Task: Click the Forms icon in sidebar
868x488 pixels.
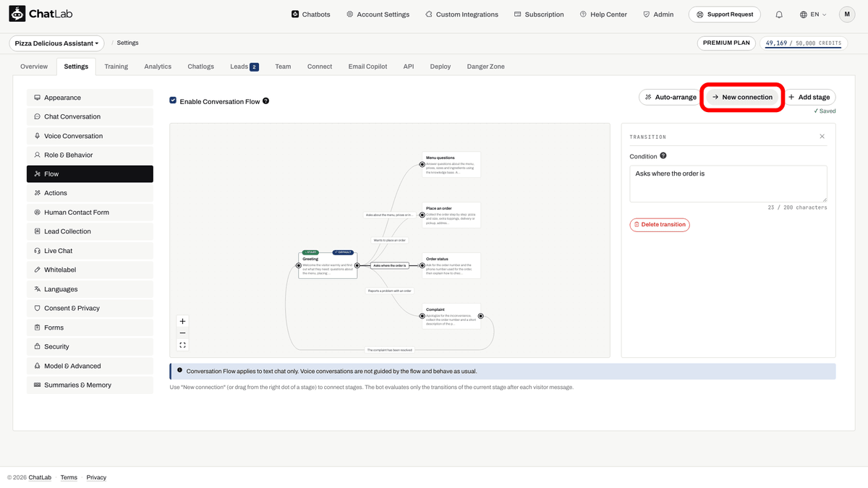Action: pyautogui.click(x=38, y=328)
